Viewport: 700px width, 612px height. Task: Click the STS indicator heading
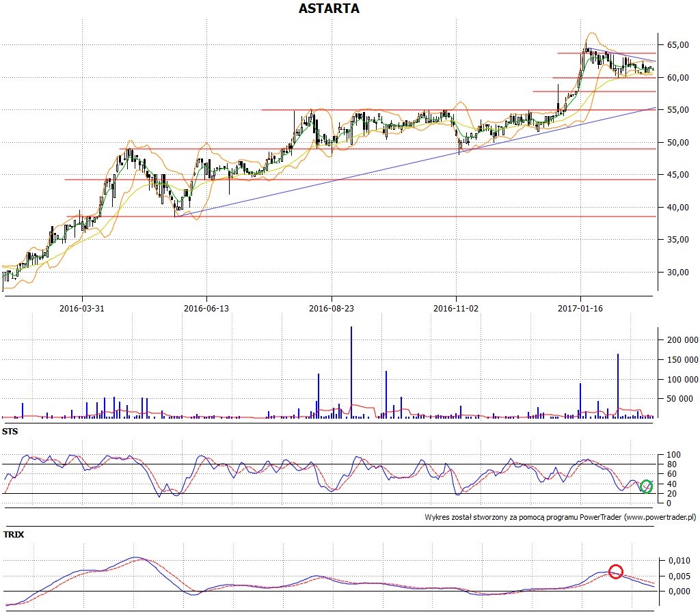point(10,432)
